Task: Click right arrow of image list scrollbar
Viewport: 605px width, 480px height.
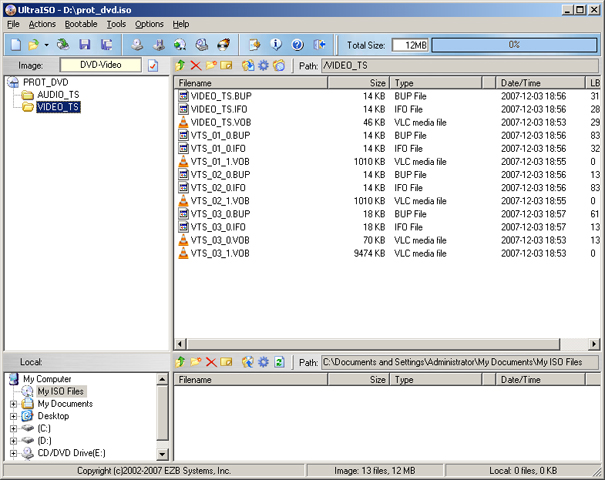Action: click(x=594, y=343)
